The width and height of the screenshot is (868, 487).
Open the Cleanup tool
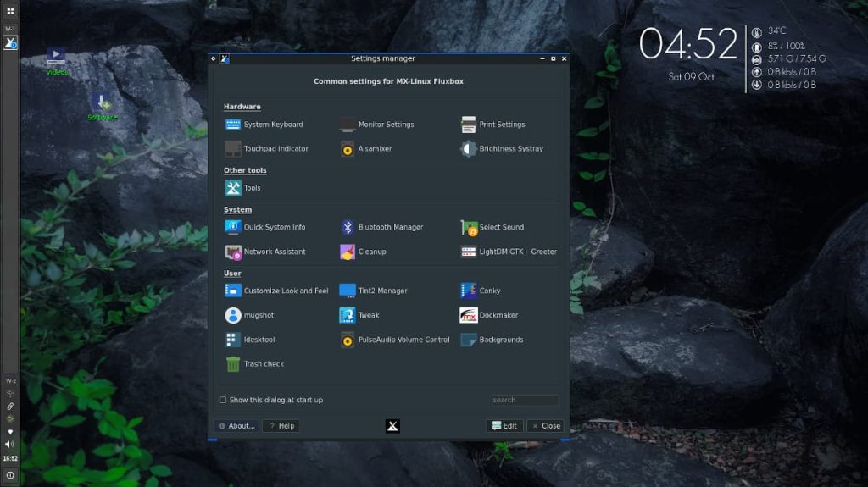[x=363, y=252]
